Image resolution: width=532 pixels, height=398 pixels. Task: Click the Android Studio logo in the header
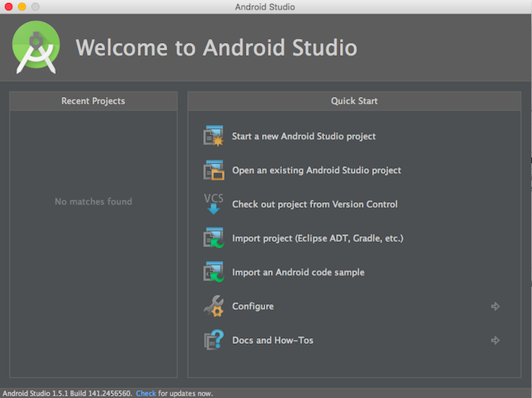37,47
